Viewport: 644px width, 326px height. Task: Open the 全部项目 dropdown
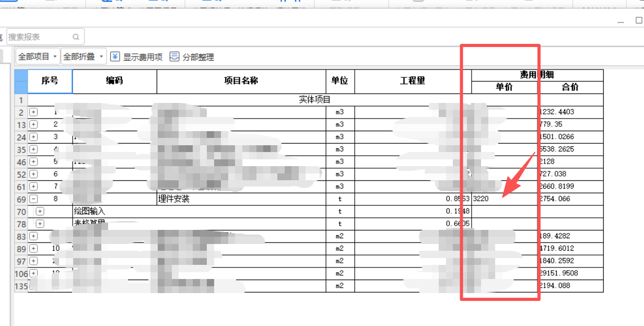click(38, 56)
